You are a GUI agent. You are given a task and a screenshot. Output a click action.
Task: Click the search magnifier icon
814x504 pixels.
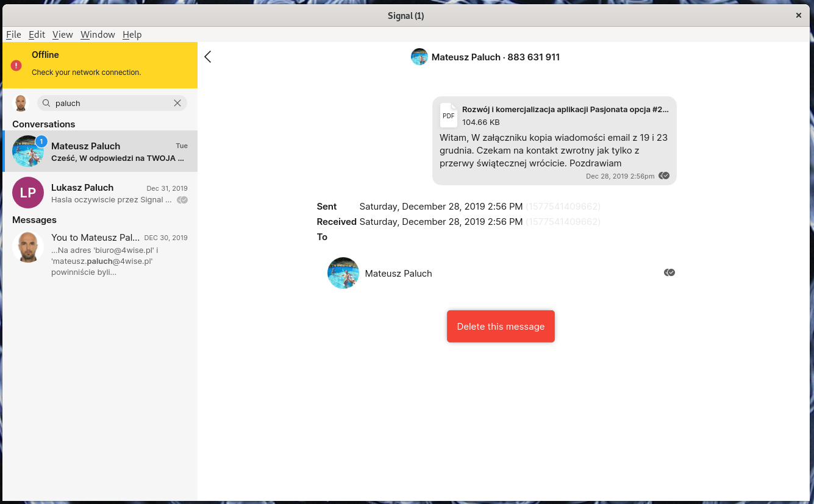[46, 103]
